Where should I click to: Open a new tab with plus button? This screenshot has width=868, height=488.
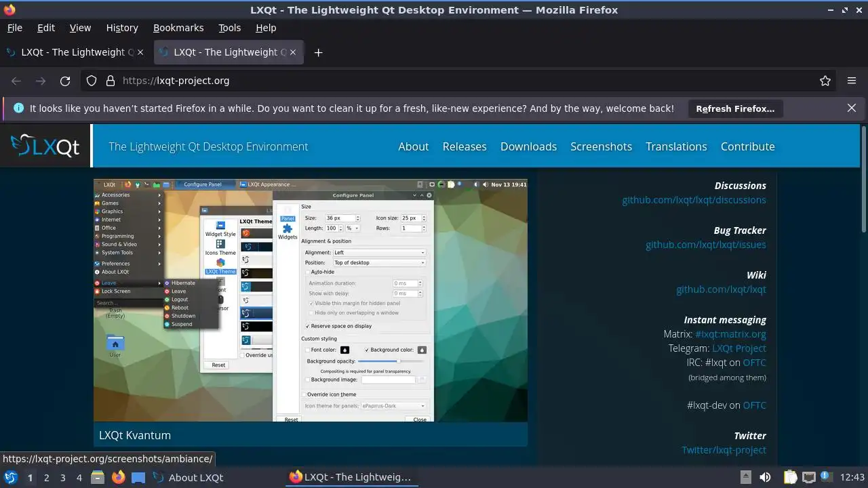[x=318, y=52]
